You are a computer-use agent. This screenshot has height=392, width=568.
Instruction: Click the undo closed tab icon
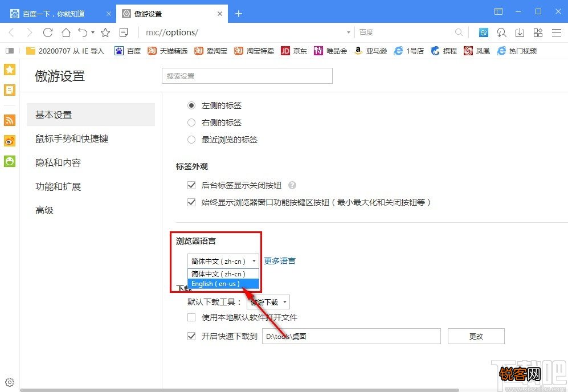[83, 32]
